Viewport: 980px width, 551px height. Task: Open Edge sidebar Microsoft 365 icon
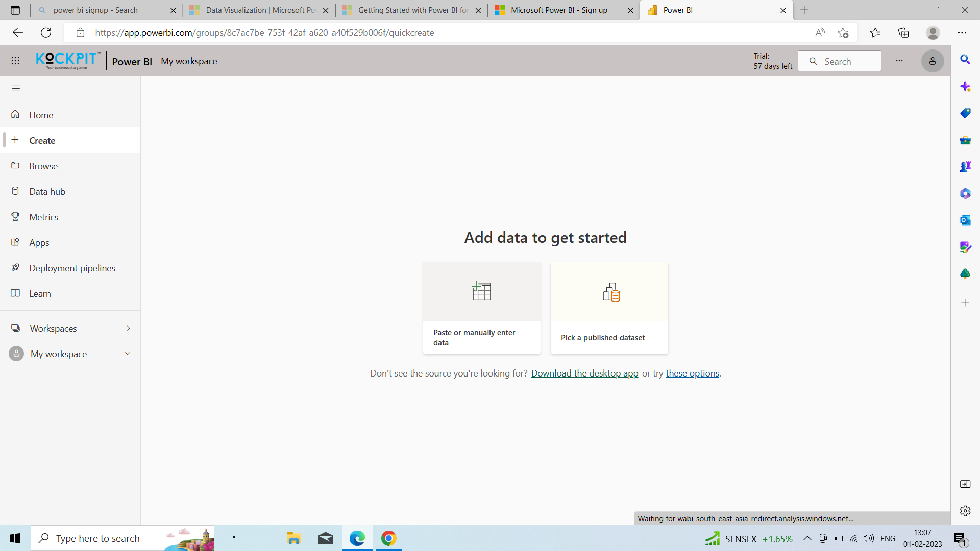965,193
